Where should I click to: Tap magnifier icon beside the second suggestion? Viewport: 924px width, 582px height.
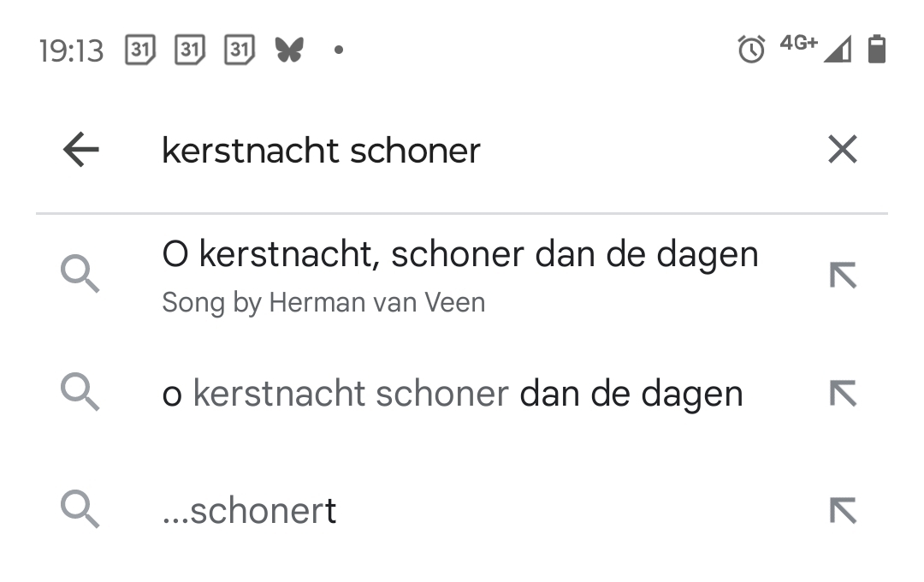80,394
